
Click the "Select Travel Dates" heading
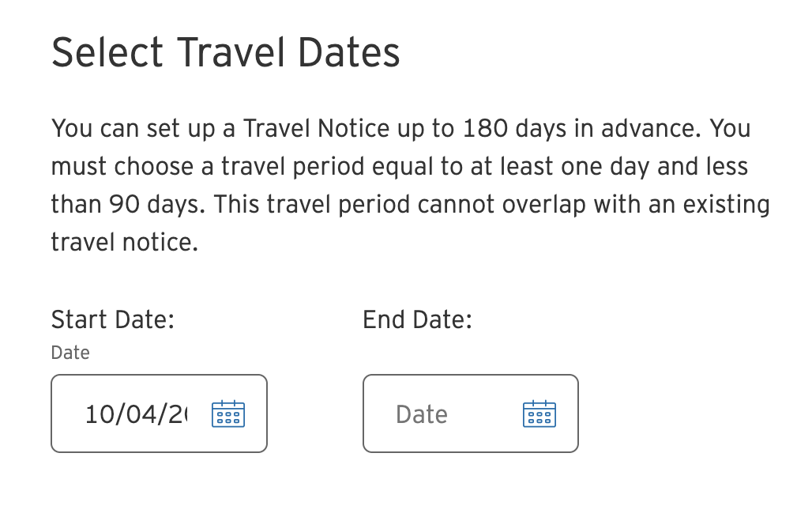pyautogui.click(x=226, y=54)
